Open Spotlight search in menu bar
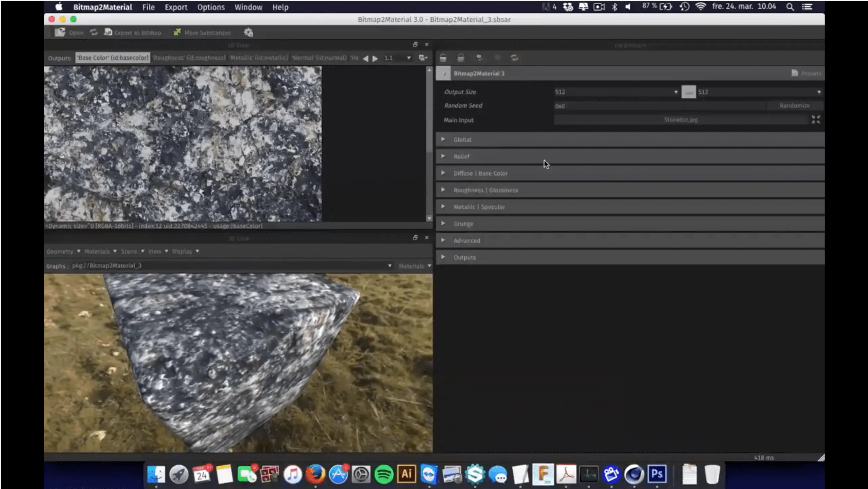 point(790,7)
